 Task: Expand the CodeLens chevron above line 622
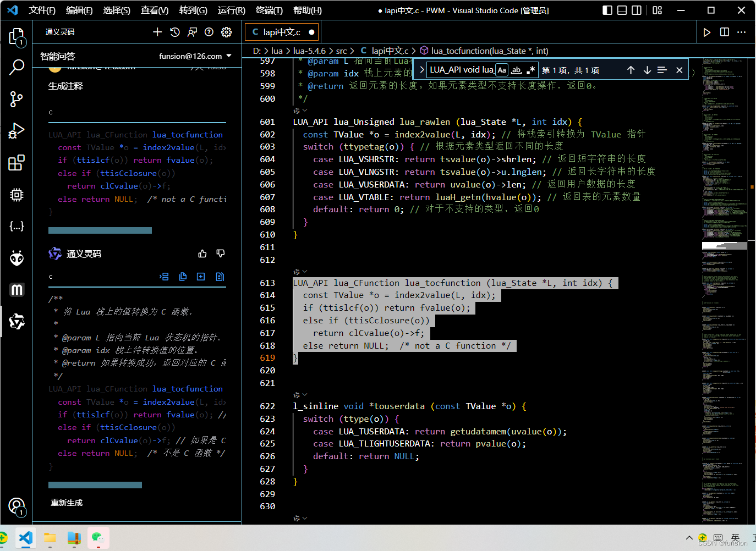click(305, 395)
